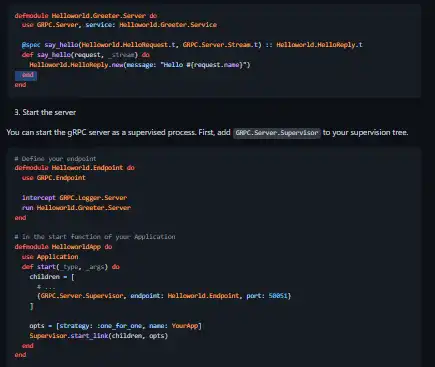Click the 'def say_hello(request, _stream) do' line
This screenshot has width=435, height=367.
(x=86, y=55)
